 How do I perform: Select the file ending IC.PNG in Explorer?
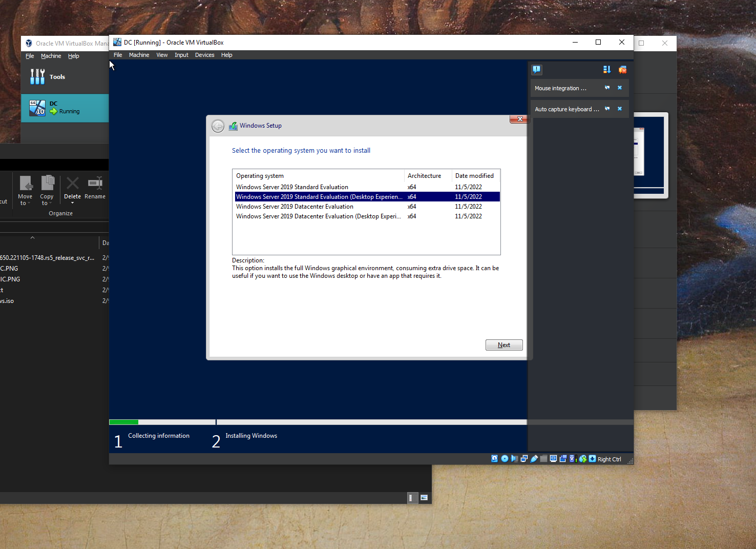10,279
